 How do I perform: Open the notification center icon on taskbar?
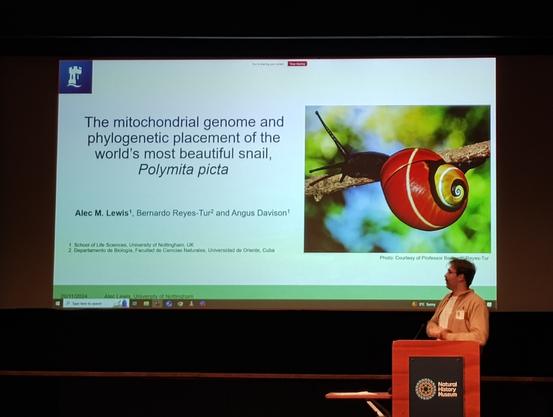coord(490,304)
